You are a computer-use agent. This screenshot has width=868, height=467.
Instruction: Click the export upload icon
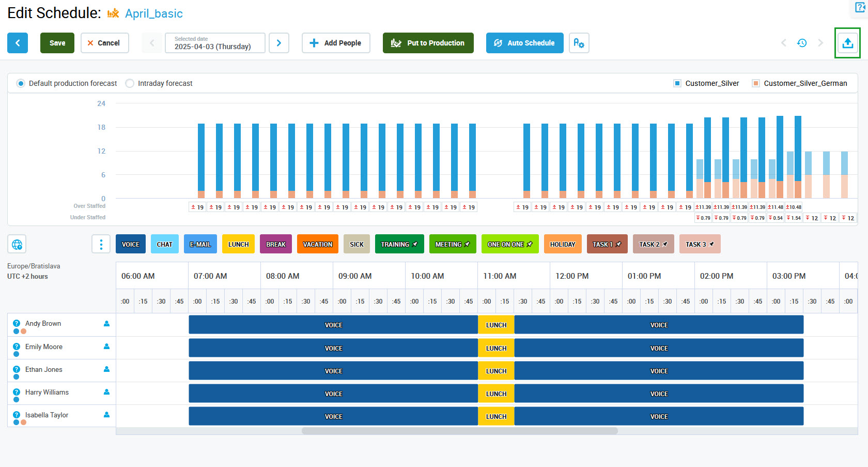847,43
